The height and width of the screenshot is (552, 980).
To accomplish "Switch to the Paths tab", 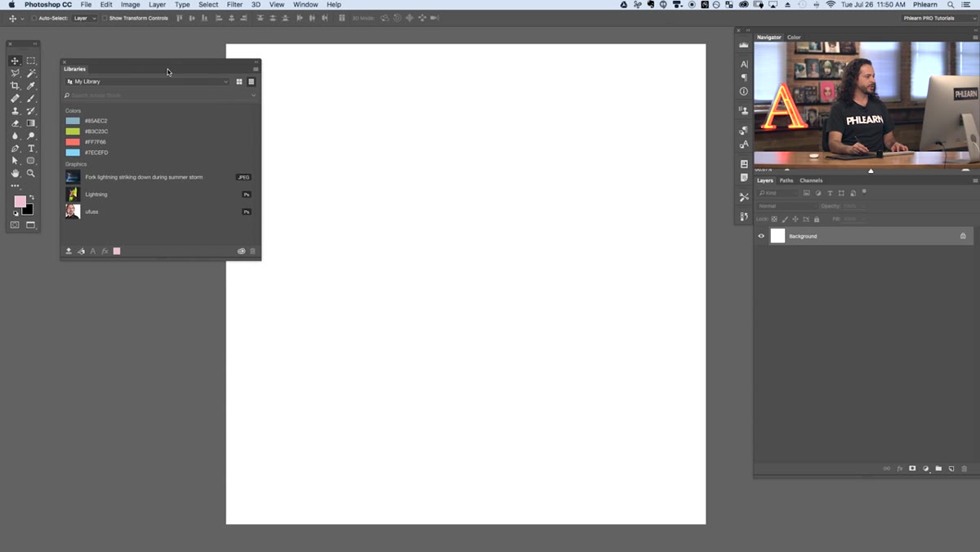I will [x=786, y=180].
